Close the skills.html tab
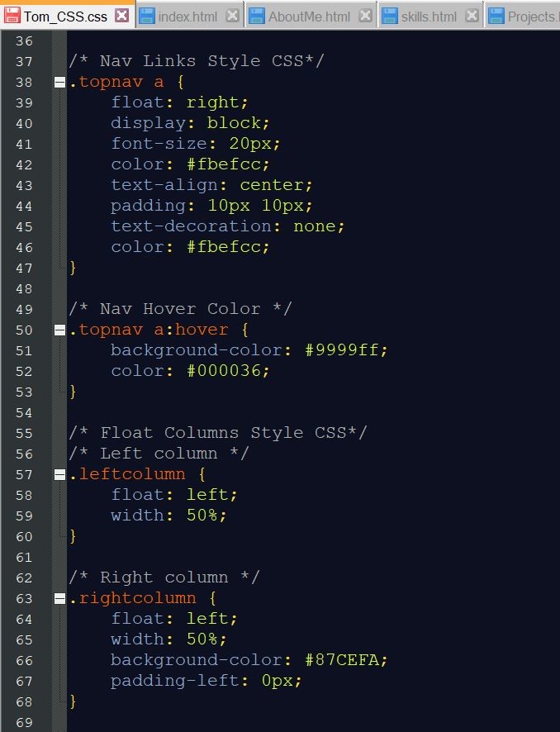The height and width of the screenshot is (732, 560). click(x=470, y=14)
